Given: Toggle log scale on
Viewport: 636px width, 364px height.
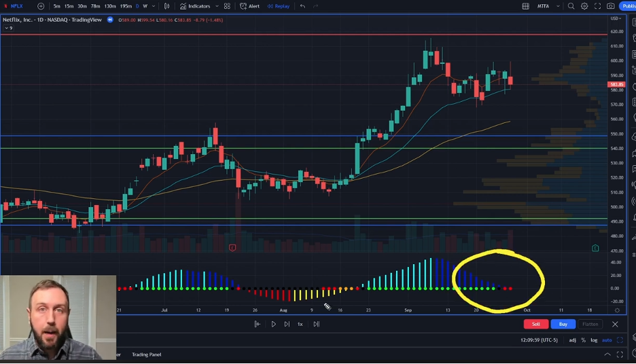Looking at the screenshot, I should 595,340.
